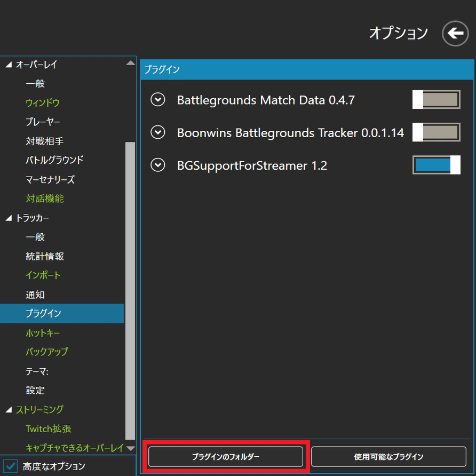476x476 pixels.
Task: Enable Boonwins Battlegrounds Tracker toggle
Action: (x=436, y=132)
